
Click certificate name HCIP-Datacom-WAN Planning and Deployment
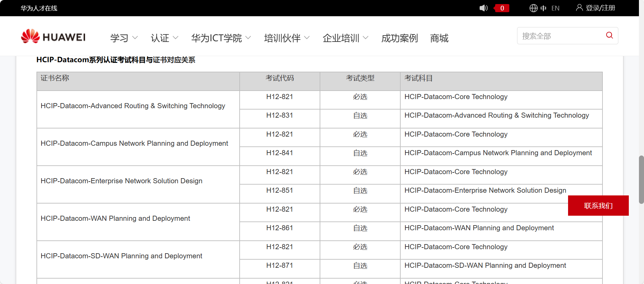point(115,218)
